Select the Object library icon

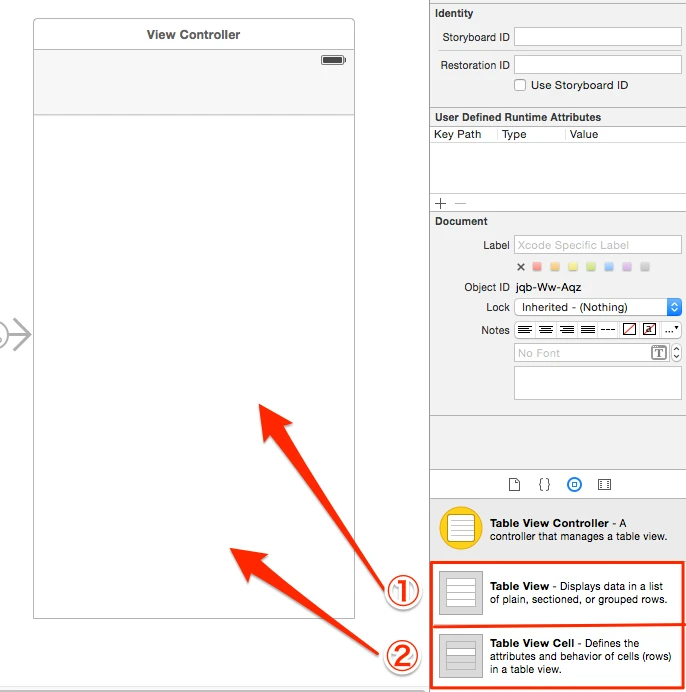point(574,485)
